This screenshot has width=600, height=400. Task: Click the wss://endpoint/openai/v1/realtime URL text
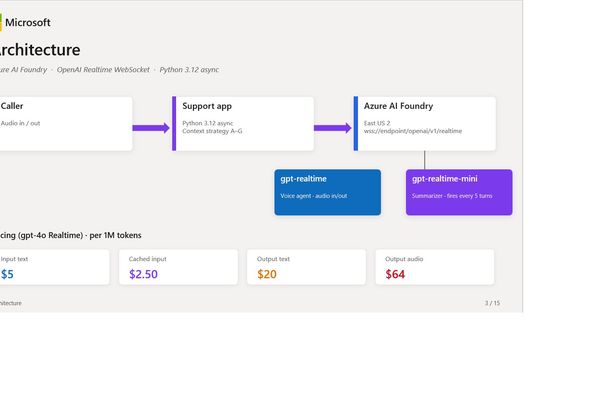(x=413, y=131)
